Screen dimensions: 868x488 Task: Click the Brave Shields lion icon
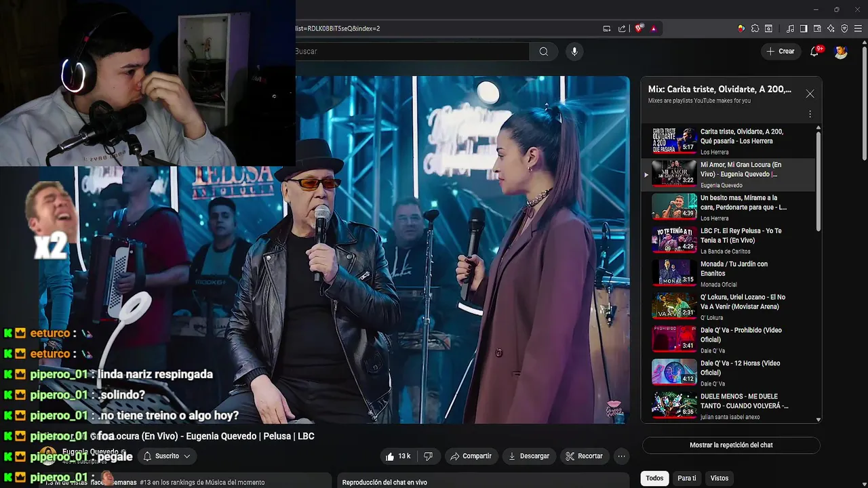(x=638, y=28)
